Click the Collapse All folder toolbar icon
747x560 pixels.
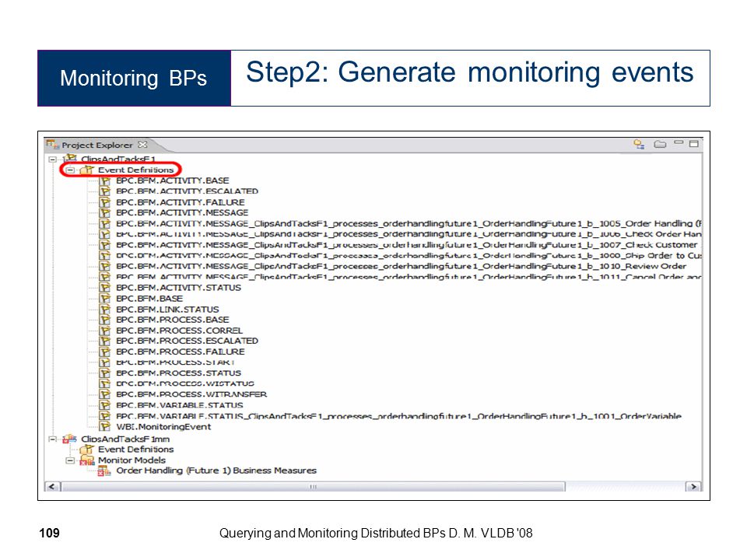(x=660, y=144)
